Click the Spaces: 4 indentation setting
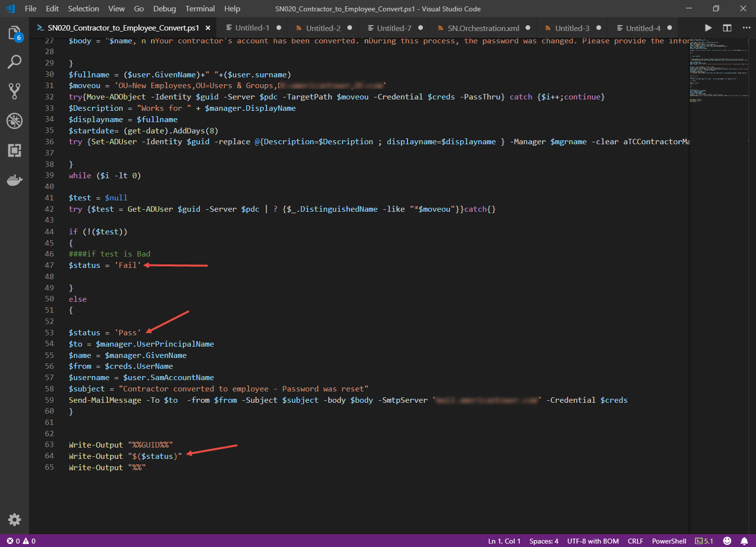Image resolution: width=756 pixels, height=547 pixels. click(544, 541)
